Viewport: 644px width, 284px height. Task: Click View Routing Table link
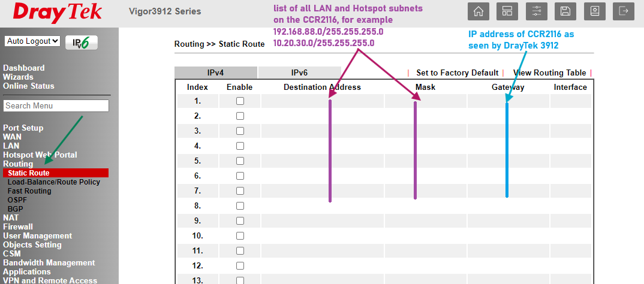point(549,72)
